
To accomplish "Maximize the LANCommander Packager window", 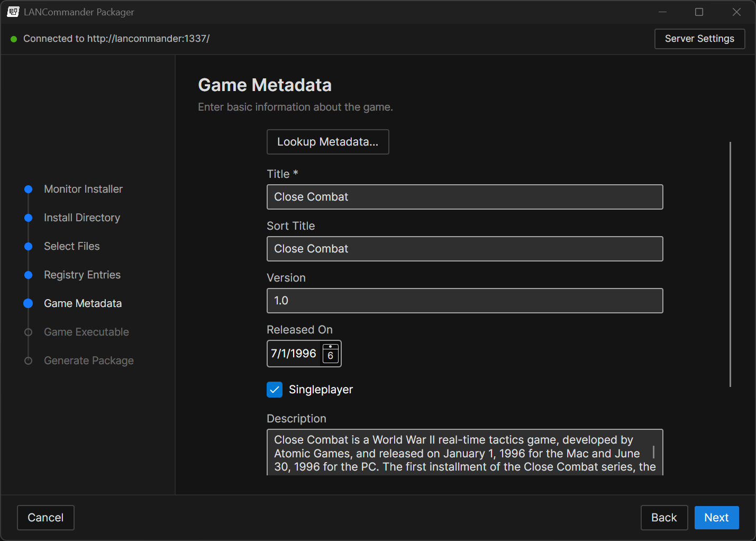I will coord(699,12).
